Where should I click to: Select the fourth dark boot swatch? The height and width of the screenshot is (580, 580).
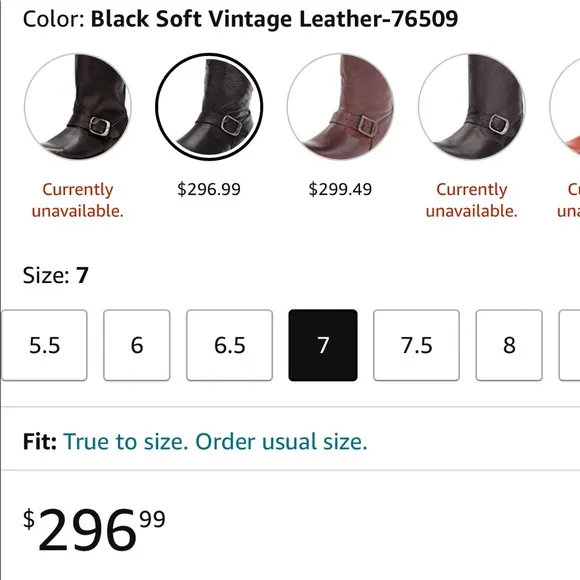pos(472,107)
